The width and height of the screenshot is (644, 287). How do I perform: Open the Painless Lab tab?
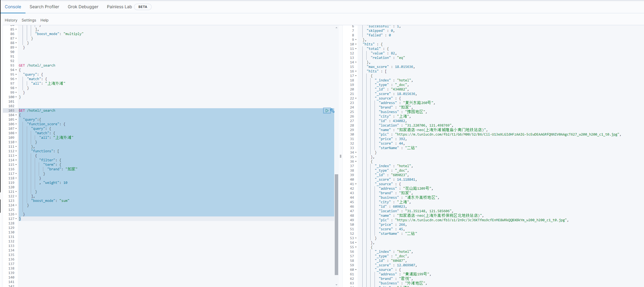click(x=119, y=7)
